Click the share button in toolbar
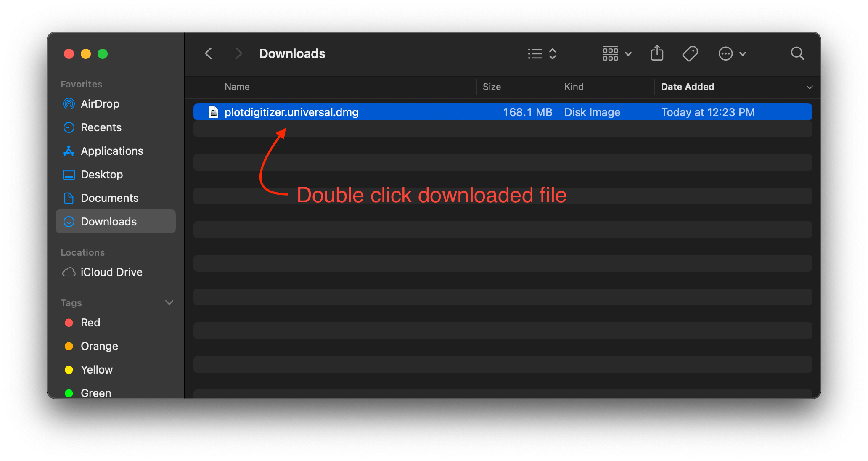The image size is (868, 461). [x=656, y=53]
